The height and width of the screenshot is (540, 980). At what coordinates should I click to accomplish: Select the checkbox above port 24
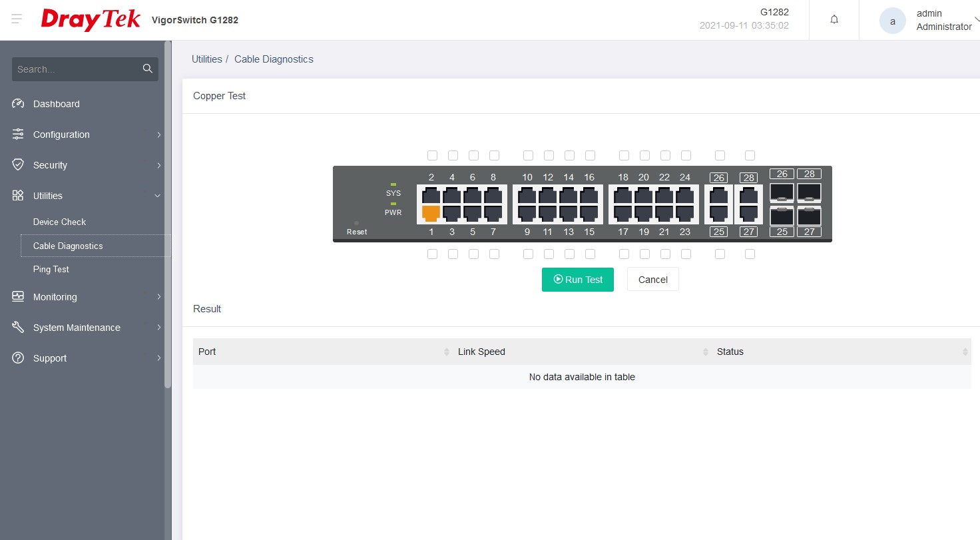click(686, 155)
